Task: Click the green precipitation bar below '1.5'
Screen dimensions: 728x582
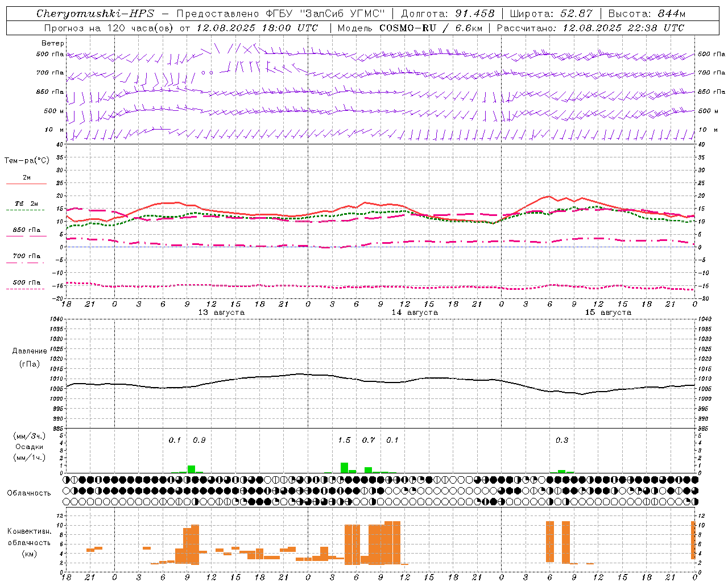Action: tap(344, 468)
